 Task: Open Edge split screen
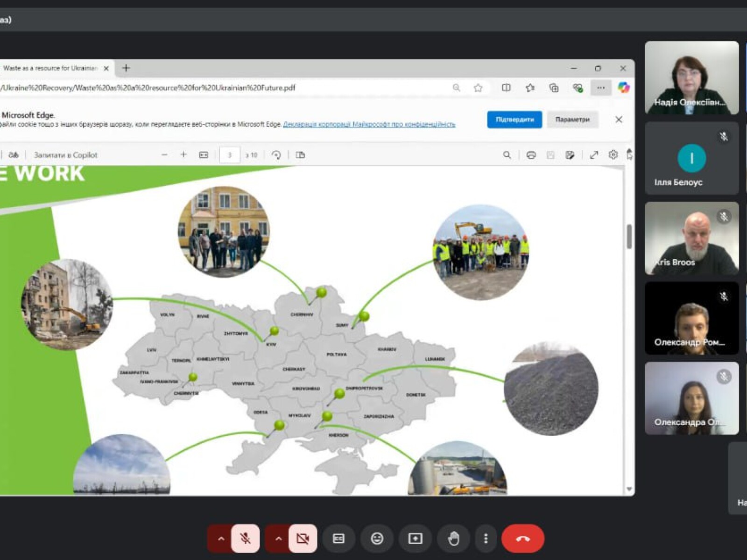point(506,88)
